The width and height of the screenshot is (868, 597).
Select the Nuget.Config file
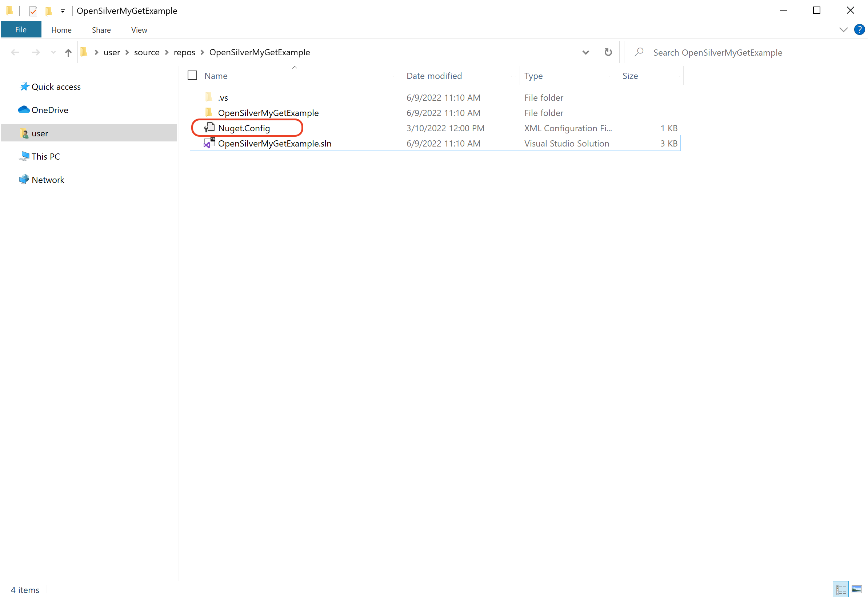(x=435, y=128)
